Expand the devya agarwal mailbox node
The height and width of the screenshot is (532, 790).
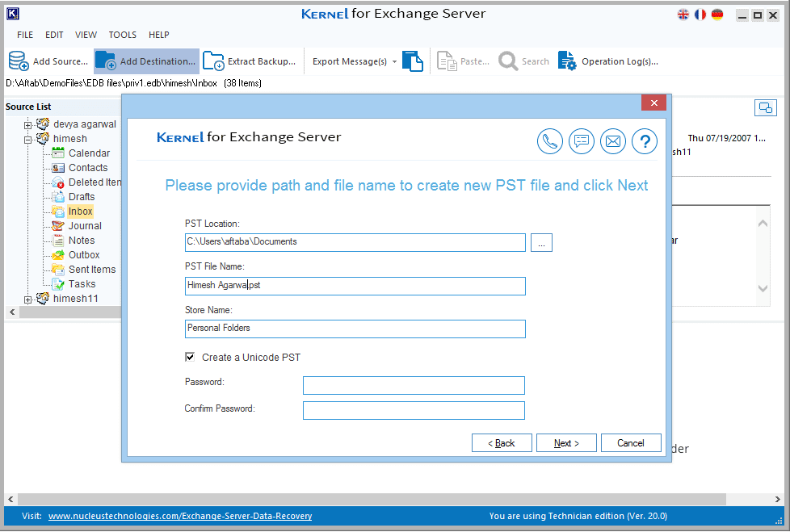tap(28, 125)
